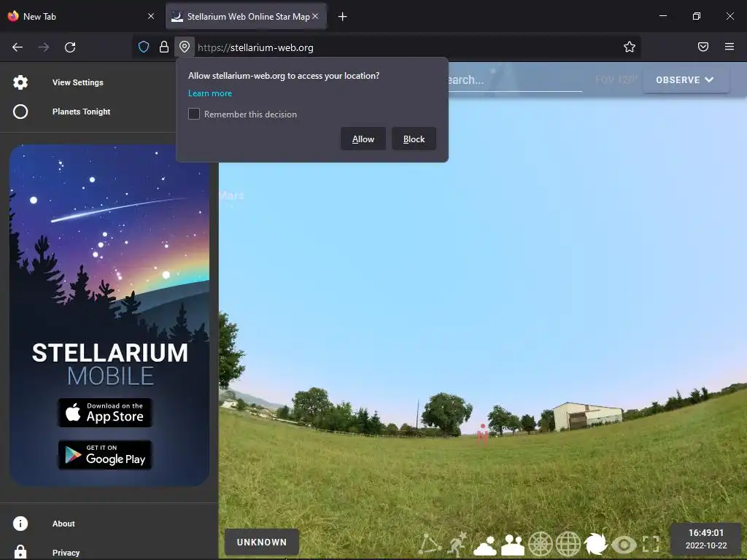Click the North cardinal marker on horizon
Image resolution: width=747 pixels, height=560 pixels.
click(483, 434)
